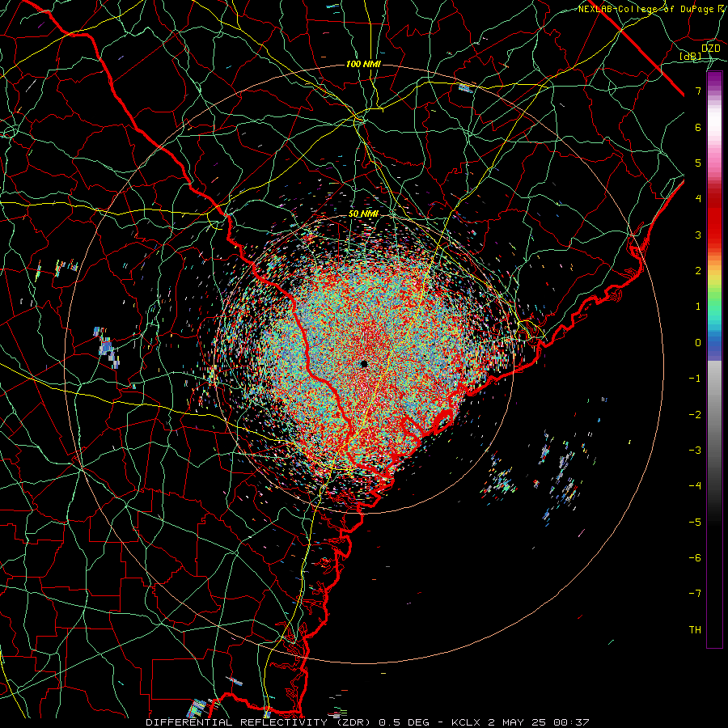
Task: Click the "-2" value on the color scale
Action: 695,415
